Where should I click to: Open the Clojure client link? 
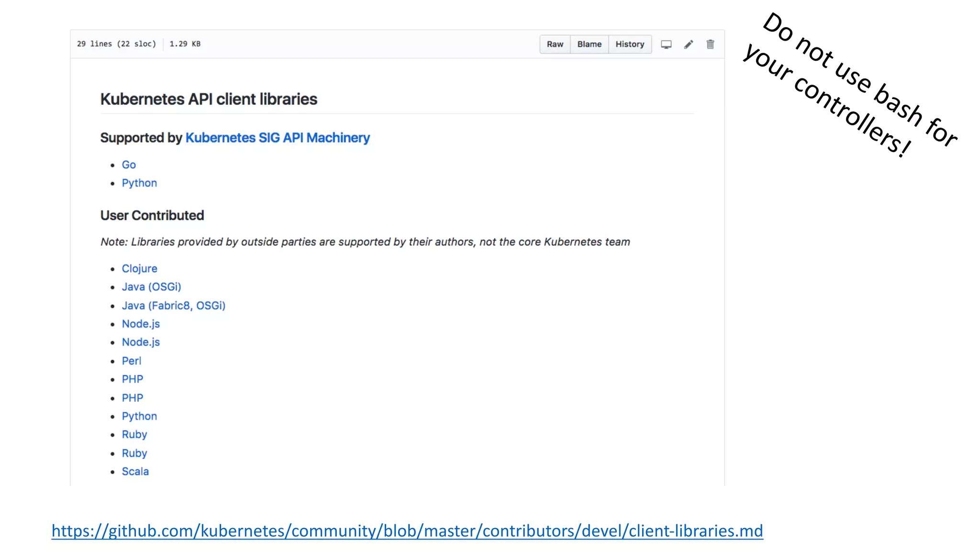pyautogui.click(x=139, y=269)
